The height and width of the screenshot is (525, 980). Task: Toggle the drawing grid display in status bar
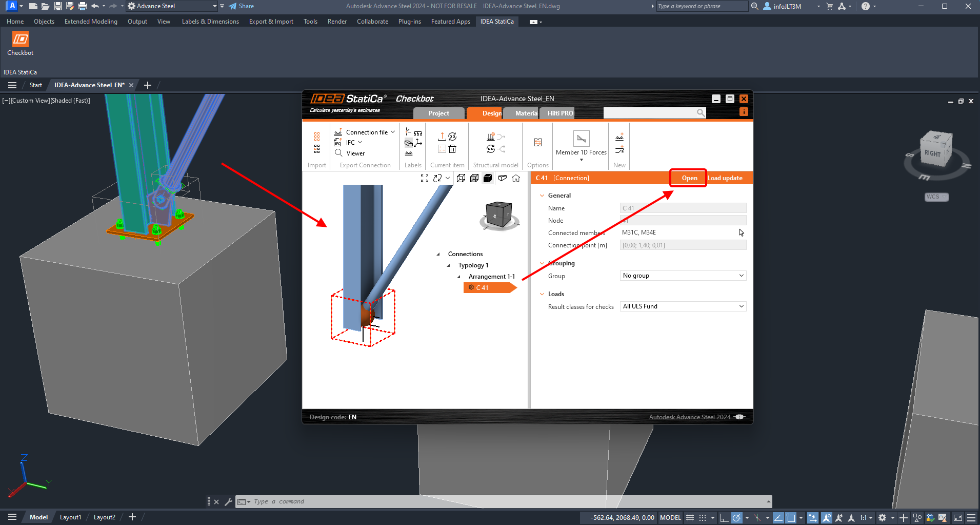[x=690, y=517]
